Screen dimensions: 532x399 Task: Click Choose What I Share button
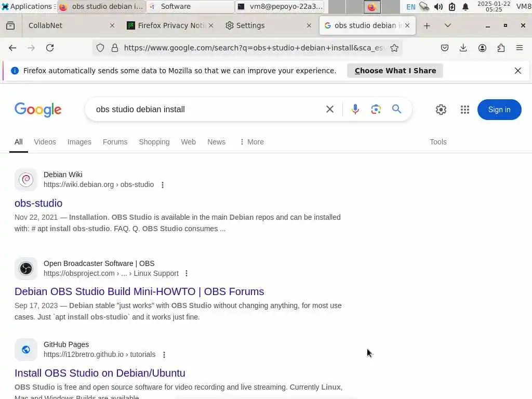pos(395,71)
